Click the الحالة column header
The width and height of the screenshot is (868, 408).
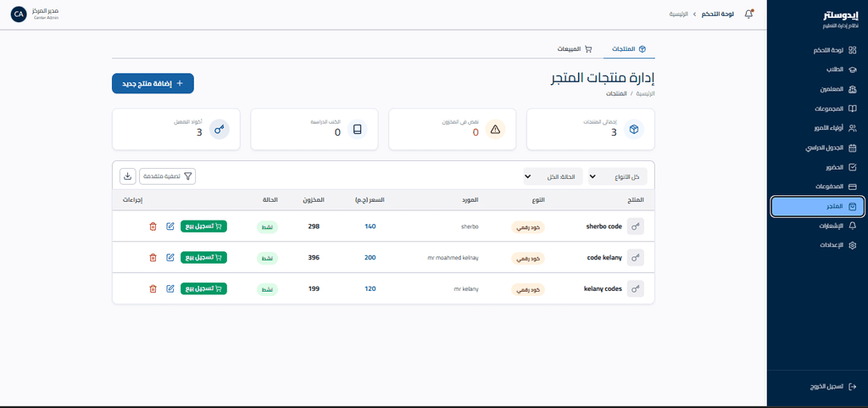[270, 200]
